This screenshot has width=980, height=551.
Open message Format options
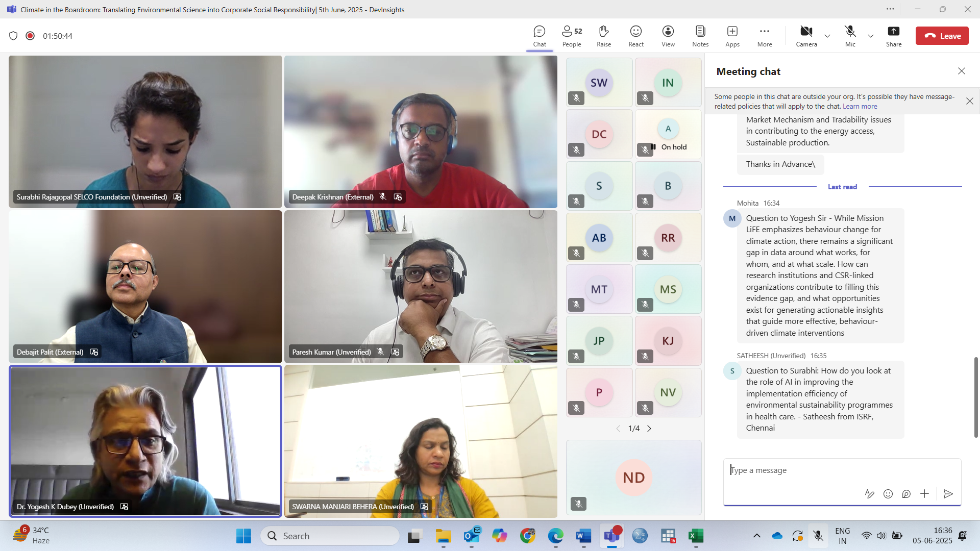click(x=869, y=494)
